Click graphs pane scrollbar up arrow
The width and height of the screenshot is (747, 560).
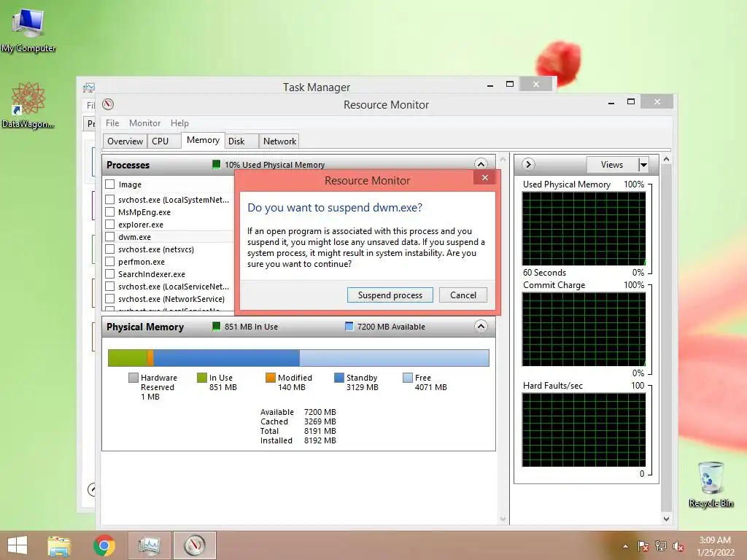tap(666, 159)
